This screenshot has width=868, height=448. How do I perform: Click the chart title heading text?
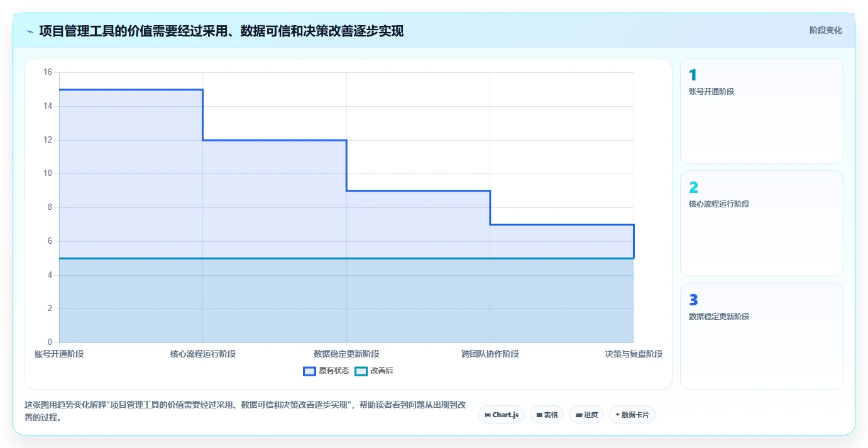coord(221,31)
